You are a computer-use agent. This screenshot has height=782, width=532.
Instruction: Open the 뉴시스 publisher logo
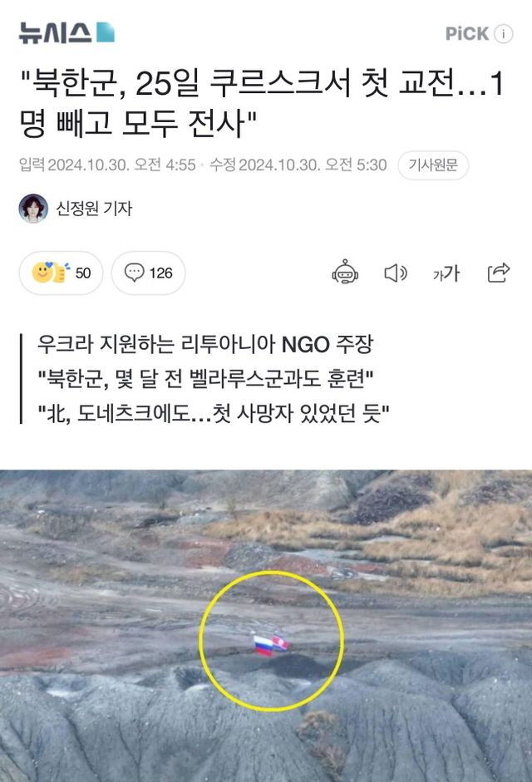(66, 33)
